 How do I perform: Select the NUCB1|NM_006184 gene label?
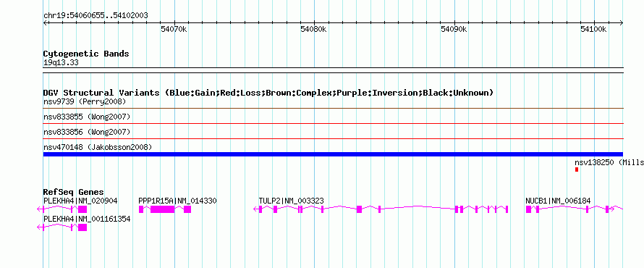pos(558,201)
